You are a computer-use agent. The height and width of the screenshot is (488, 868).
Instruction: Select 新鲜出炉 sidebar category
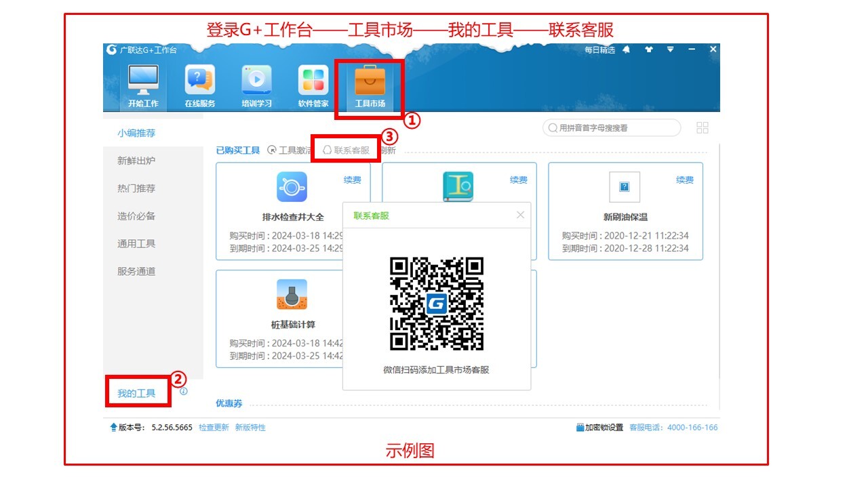click(x=136, y=161)
